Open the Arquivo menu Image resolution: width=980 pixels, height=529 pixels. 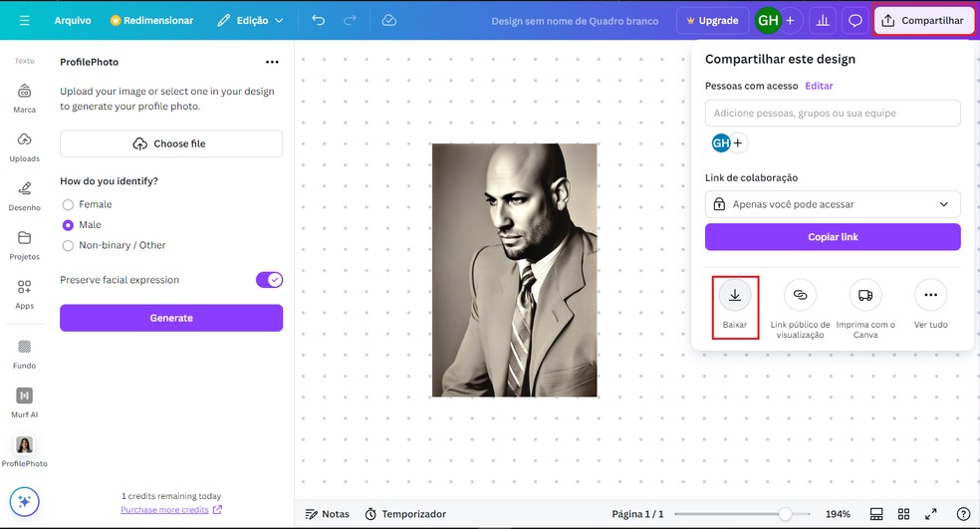pos(73,21)
